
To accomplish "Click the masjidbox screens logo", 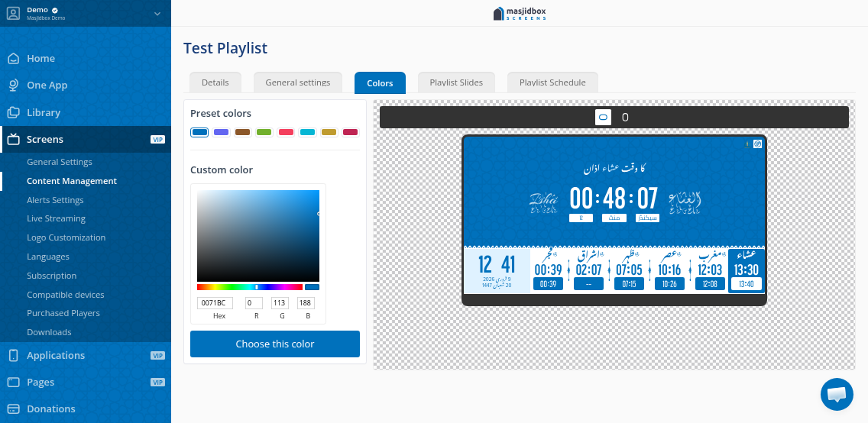I will pyautogui.click(x=520, y=13).
